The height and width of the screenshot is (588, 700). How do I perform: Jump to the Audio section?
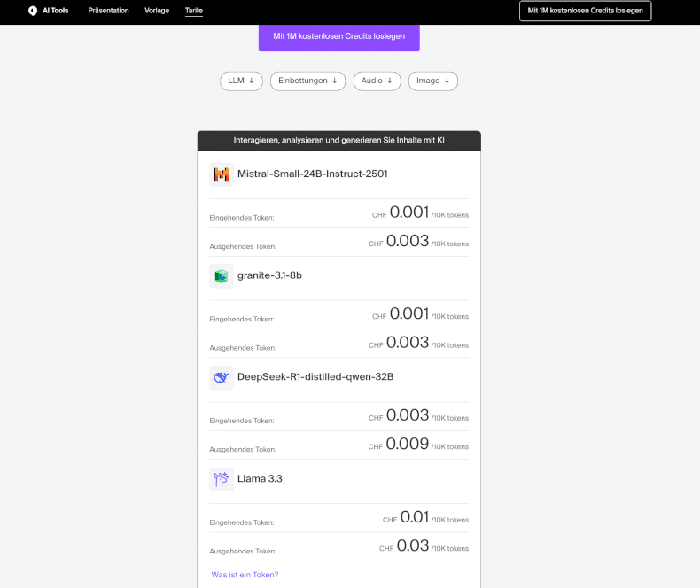[377, 81]
